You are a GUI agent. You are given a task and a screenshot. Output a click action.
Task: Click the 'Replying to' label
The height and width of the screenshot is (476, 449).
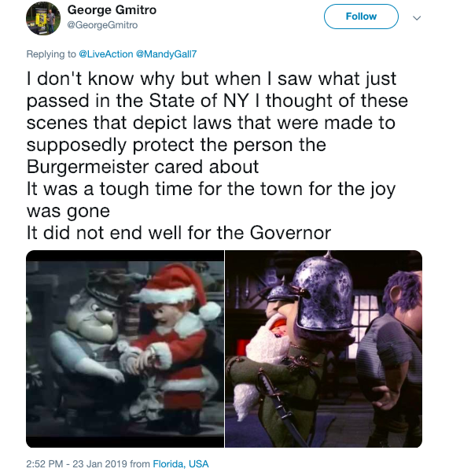point(51,54)
